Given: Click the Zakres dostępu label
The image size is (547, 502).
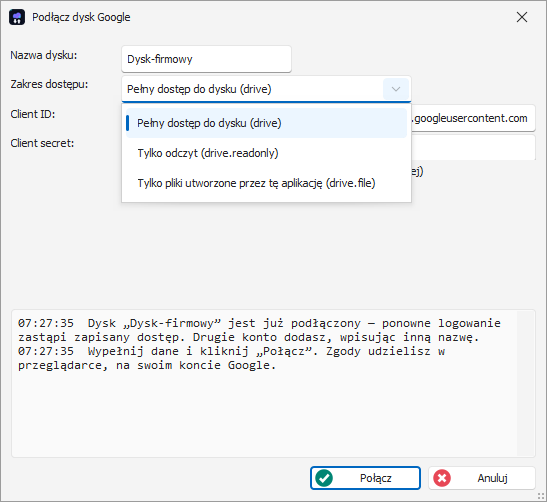Looking at the screenshot, I should point(49,84).
